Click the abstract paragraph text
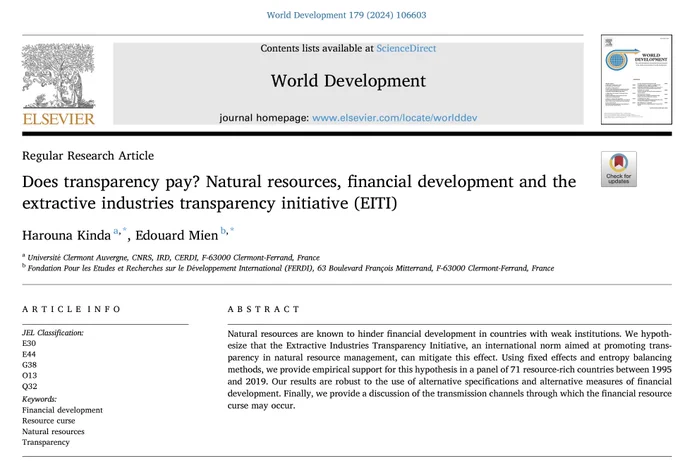The width and height of the screenshot is (680, 461). pyautogui.click(x=450, y=370)
